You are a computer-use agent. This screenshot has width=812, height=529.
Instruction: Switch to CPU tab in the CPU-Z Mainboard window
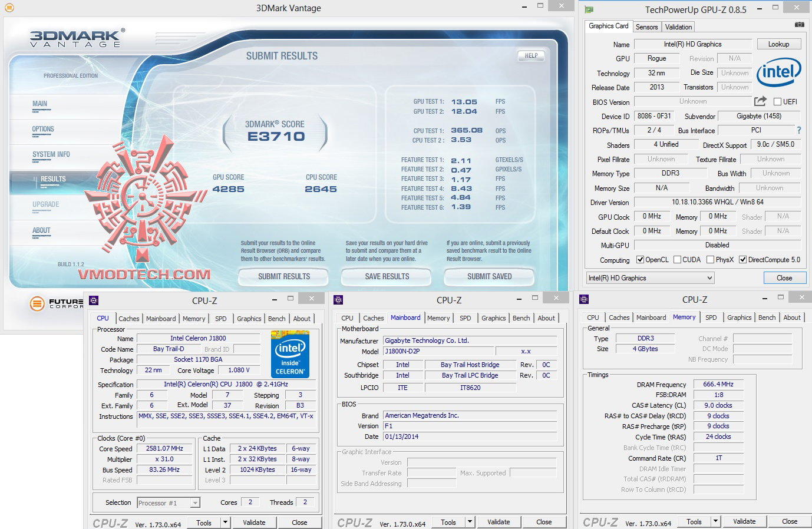pyautogui.click(x=348, y=318)
